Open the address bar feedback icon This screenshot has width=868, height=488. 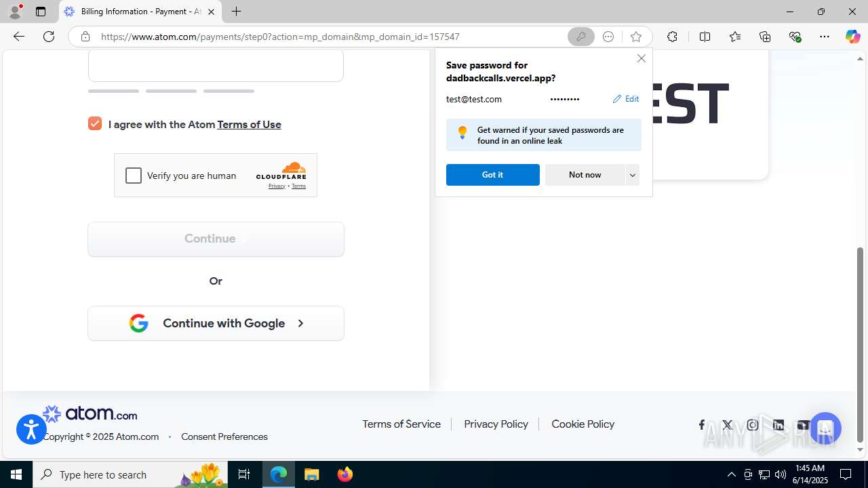point(608,37)
